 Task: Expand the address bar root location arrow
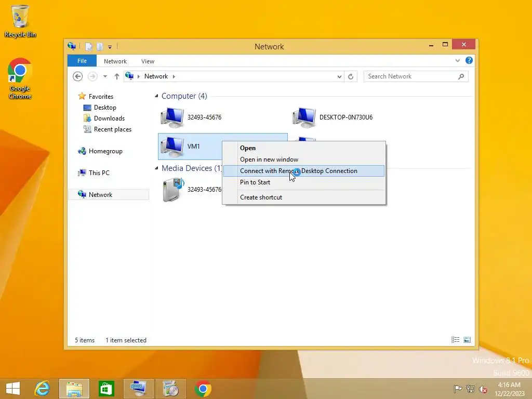coord(138,76)
